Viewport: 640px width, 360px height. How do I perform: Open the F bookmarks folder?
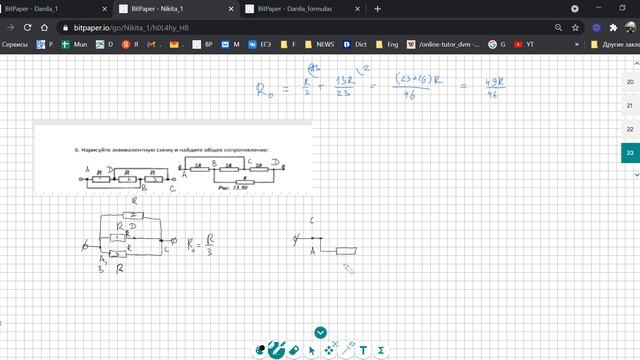pyautogui.click(x=288, y=44)
